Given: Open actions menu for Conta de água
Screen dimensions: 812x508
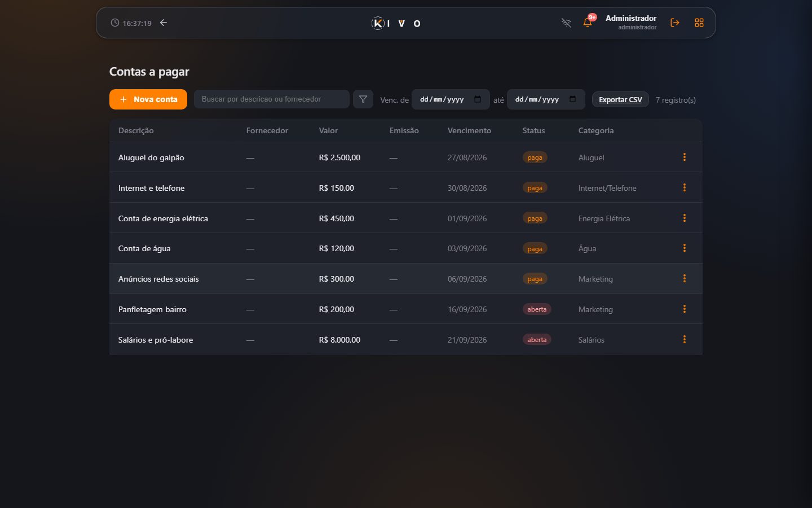Looking at the screenshot, I should (685, 248).
